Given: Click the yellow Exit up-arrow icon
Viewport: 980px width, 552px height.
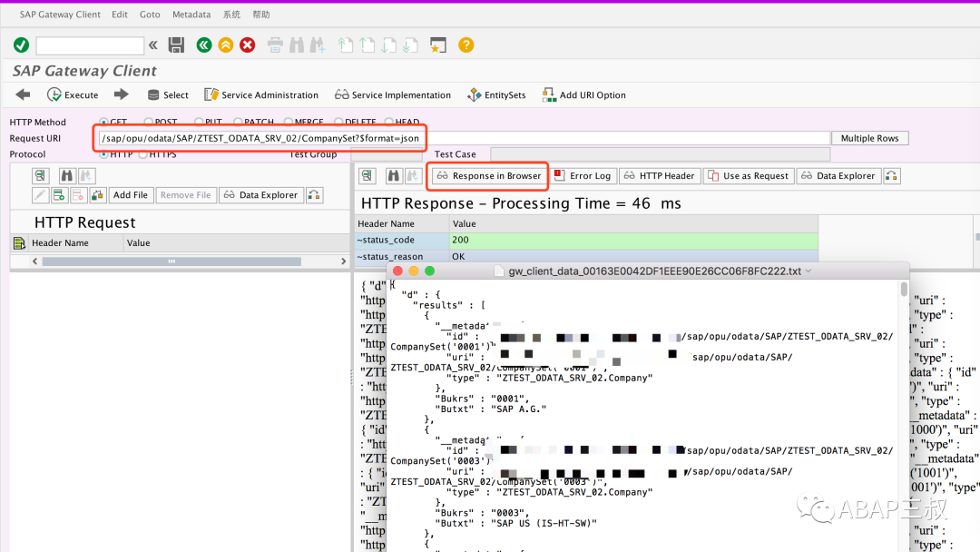Looking at the screenshot, I should pyautogui.click(x=226, y=45).
